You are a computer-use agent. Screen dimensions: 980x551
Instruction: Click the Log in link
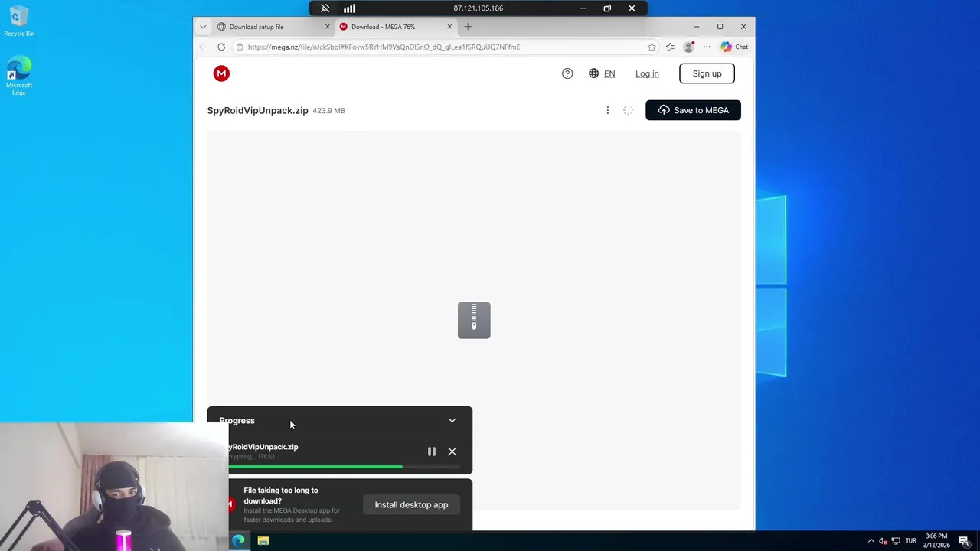point(647,73)
